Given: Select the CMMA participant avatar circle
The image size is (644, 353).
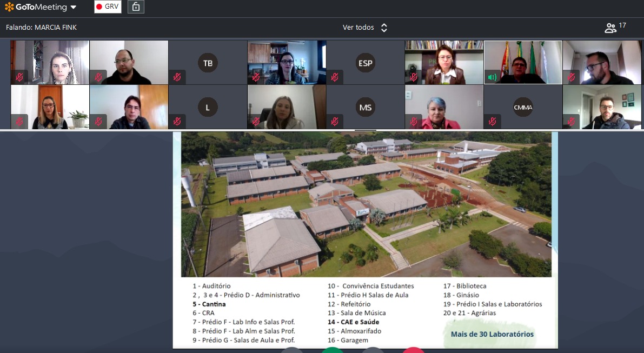Looking at the screenshot, I should tap(523, 107).
